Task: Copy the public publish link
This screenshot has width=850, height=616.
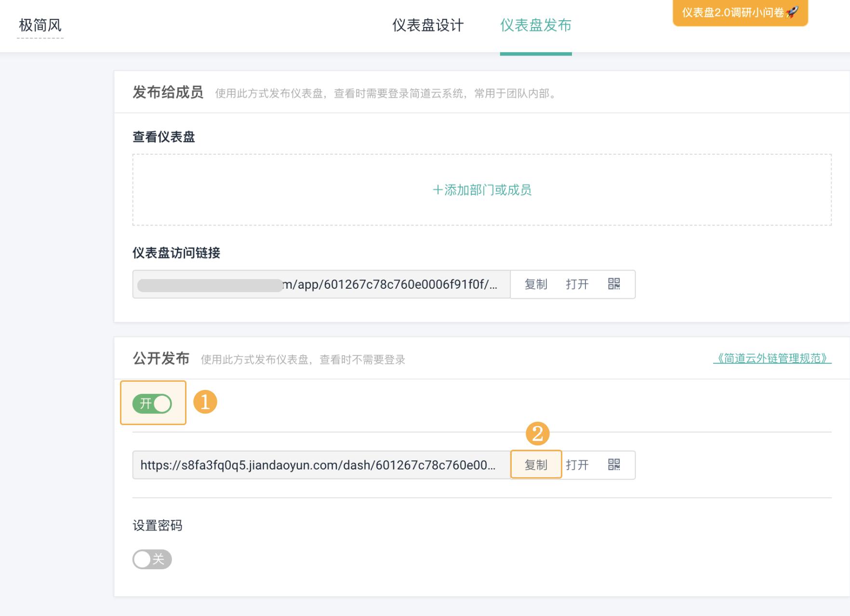Action: pos(536,465)
